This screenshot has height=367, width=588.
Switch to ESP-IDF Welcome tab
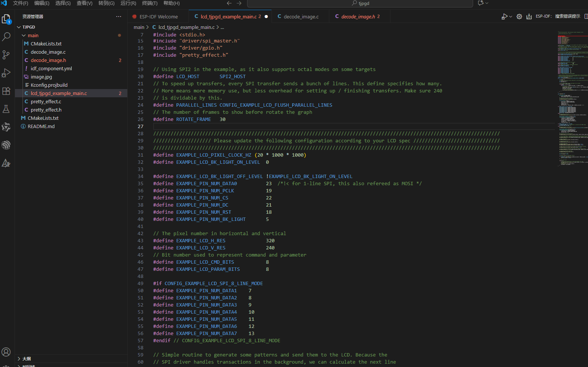[x=158, y=17]
